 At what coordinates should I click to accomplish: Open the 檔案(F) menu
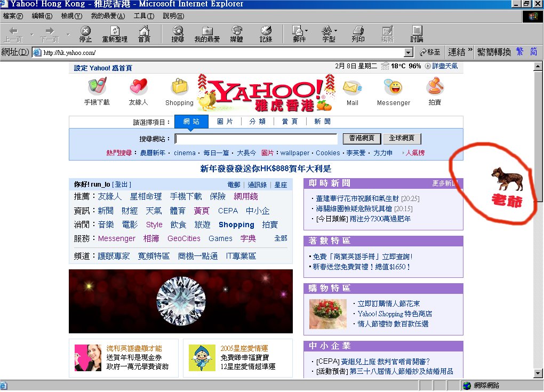pyautogui.click(x=13, y=16)
